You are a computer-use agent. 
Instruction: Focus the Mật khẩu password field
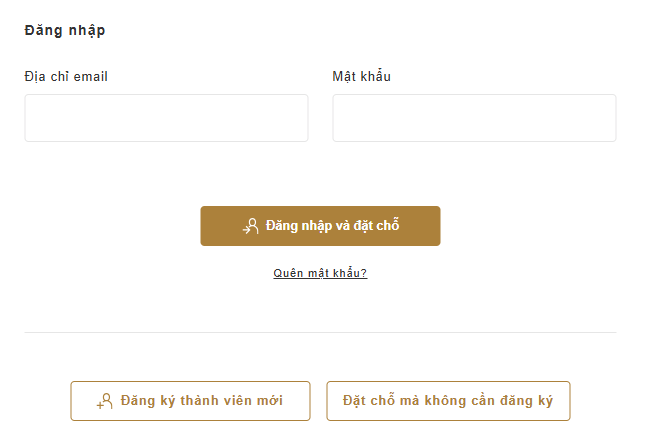pyautogui.click(x=474, y=118)
